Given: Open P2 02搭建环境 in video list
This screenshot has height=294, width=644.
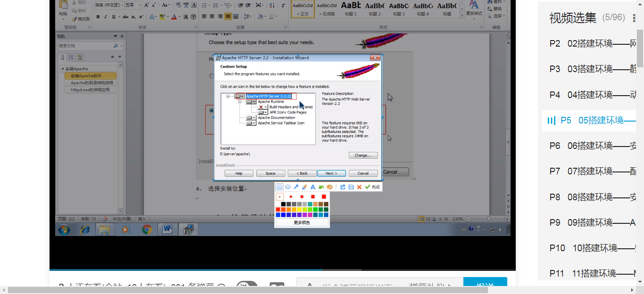Looking at the screenshot, I should [x=593, y=44].
